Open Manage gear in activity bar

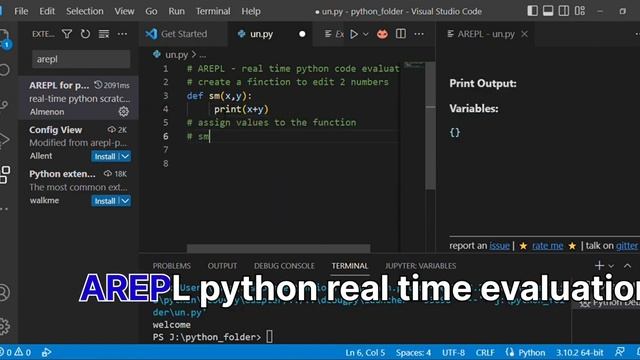pyautogui.click(x=4, y=326)
